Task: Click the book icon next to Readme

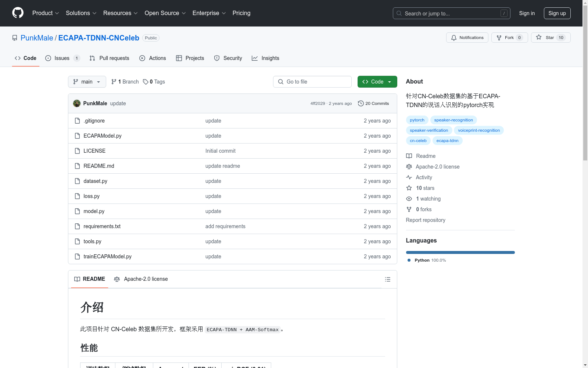Action: coord(409,156)
